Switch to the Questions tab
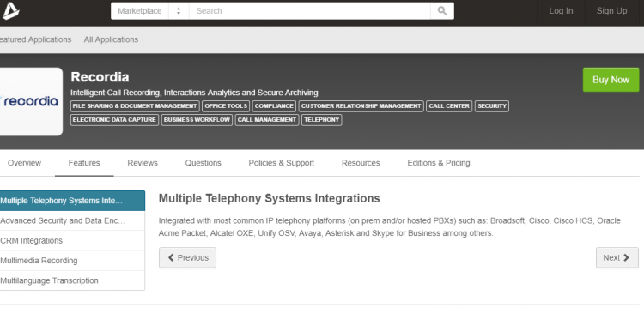 click(x=203, y=163)
